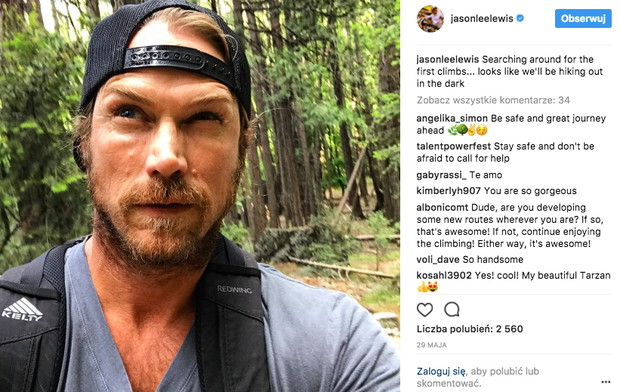Click the verified badge next to jasonleelewis
Image resolution: width=620 pixels, height=392 pixels.
click(x=520, y=18)
